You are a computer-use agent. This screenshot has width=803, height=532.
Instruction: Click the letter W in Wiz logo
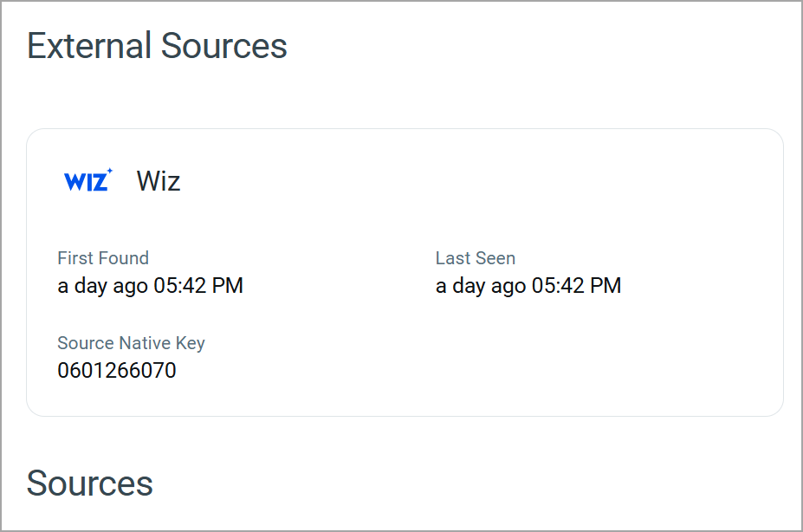coord(74,182)
